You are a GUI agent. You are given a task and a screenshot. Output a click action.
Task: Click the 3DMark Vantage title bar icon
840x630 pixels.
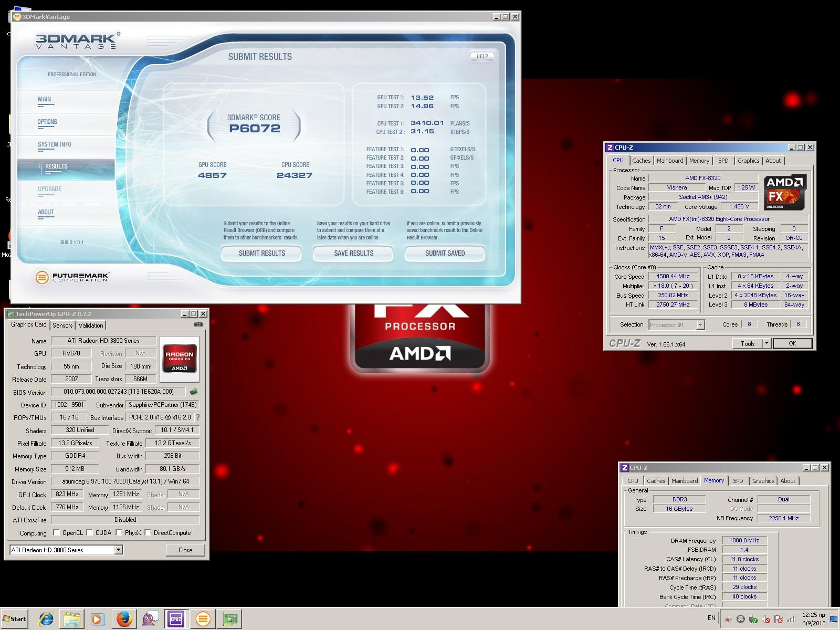(x=17, y=16)
